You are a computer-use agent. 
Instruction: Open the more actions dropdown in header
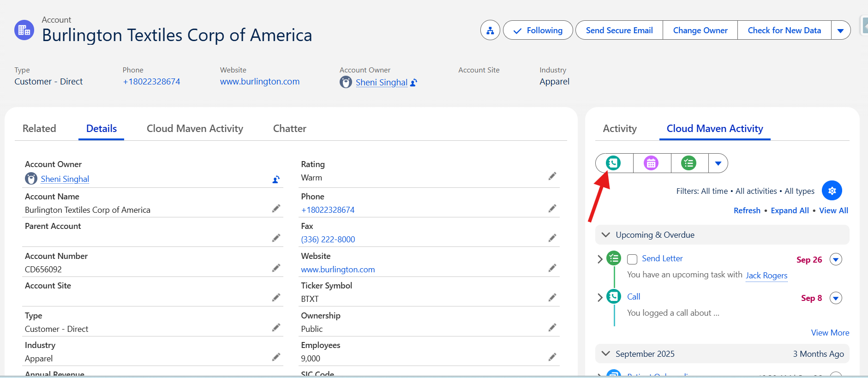coord(841,30)
